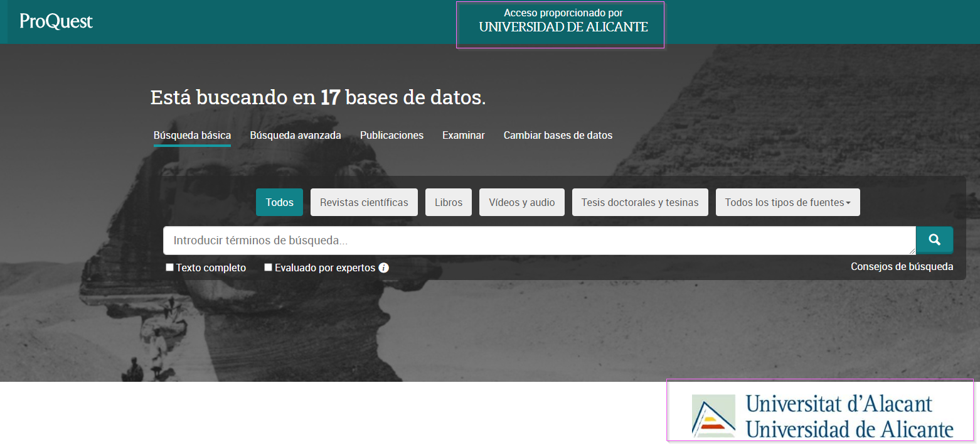Screen dimensions: 980x444
Task: Switch to the Búsqueda básica tab
Action: pyautogui.click(x=192, y=136)
